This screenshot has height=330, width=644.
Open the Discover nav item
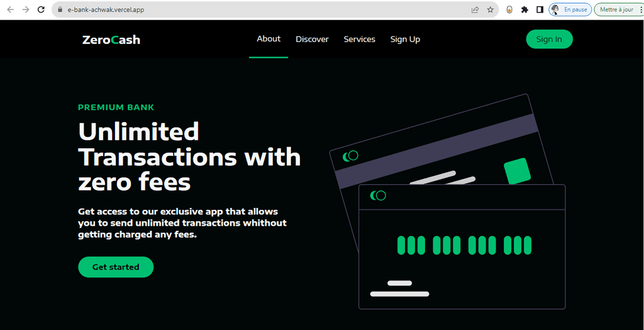pos(312,40)
